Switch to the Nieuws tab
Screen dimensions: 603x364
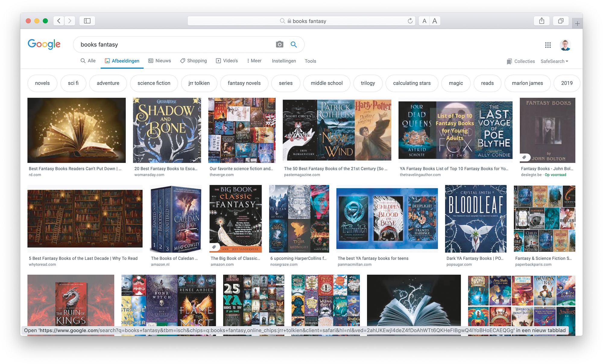point(160,61)
